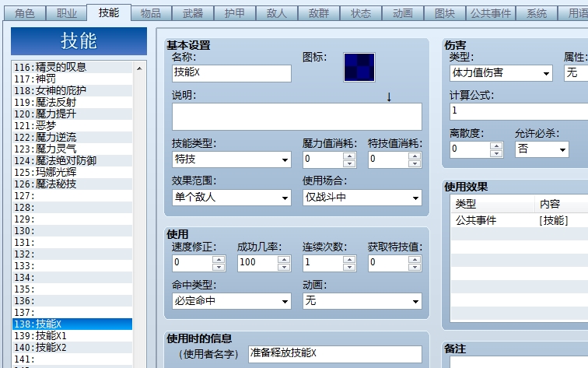Select skill 121:恶梦

click(x=72, y=125)
